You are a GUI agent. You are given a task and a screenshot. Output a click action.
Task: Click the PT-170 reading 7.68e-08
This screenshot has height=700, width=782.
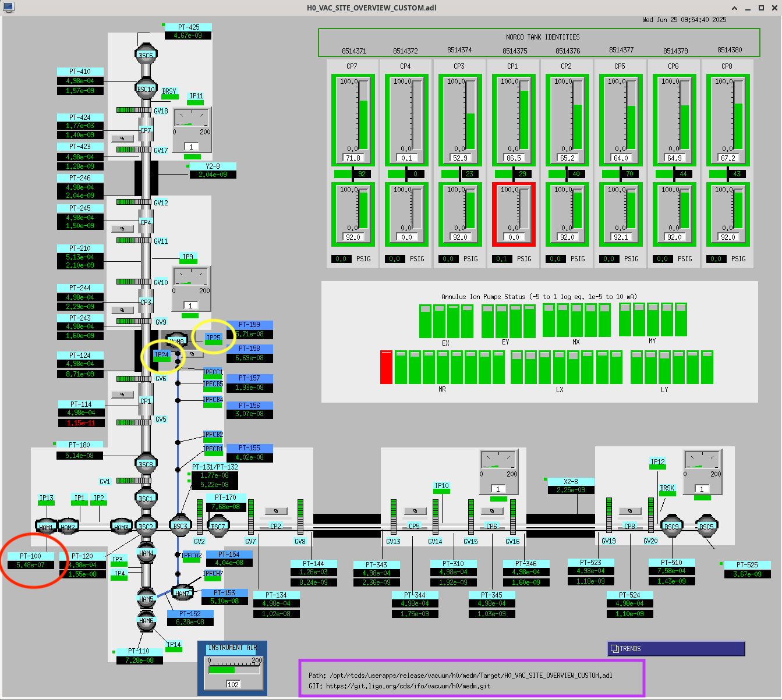(x=226, y=507)
